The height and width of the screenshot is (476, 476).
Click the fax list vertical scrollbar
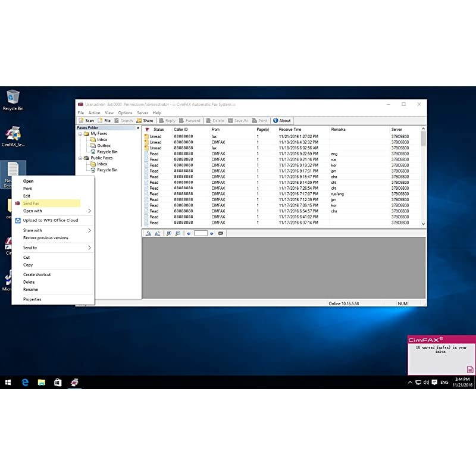click(423, 178)
